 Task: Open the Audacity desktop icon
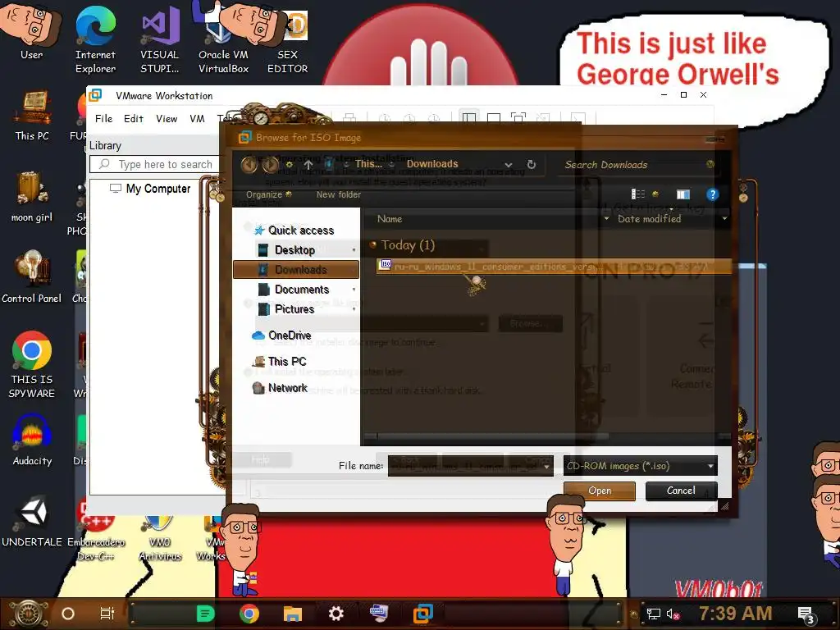(32, 441)
